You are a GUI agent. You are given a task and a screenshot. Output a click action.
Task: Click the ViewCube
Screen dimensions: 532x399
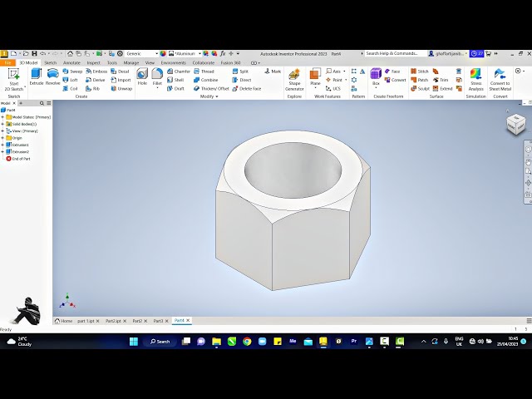515,124
